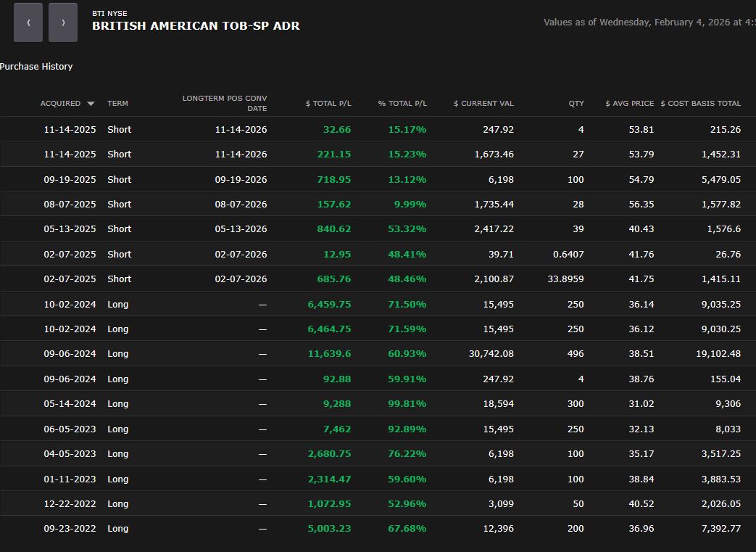Screen dimensions: 756x552
Task: Sort by $ AVG PRICE header
Action: point(630,103)
